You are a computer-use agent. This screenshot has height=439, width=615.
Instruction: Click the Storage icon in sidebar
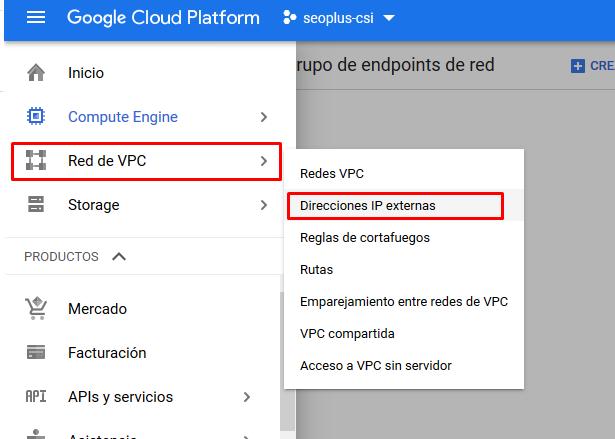coord(36,205)
